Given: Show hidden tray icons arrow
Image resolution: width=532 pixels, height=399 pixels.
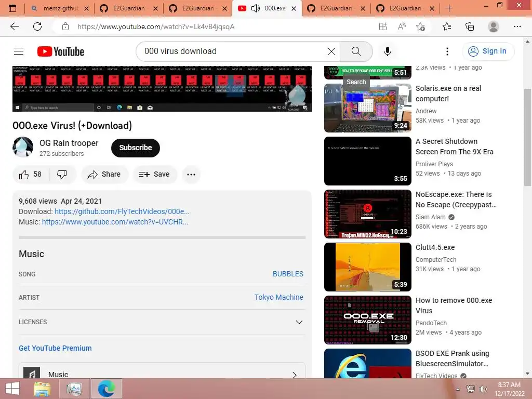Looking at the screenshot, I should (458, 389).
